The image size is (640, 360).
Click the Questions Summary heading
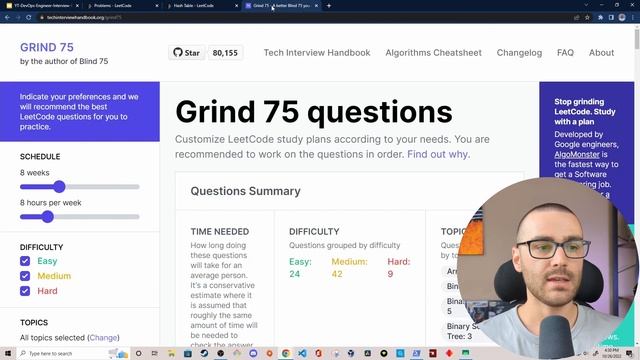245,191
